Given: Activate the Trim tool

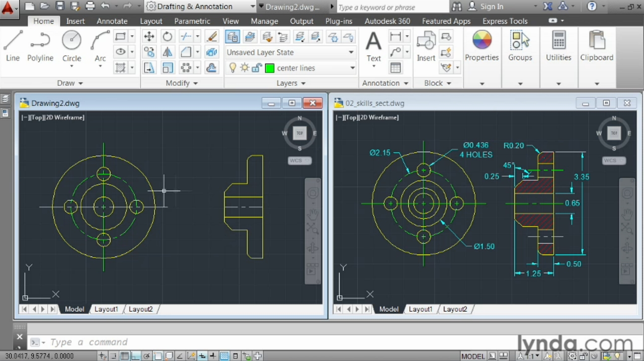Looking at the screenshot, I should tap(186, 37).
